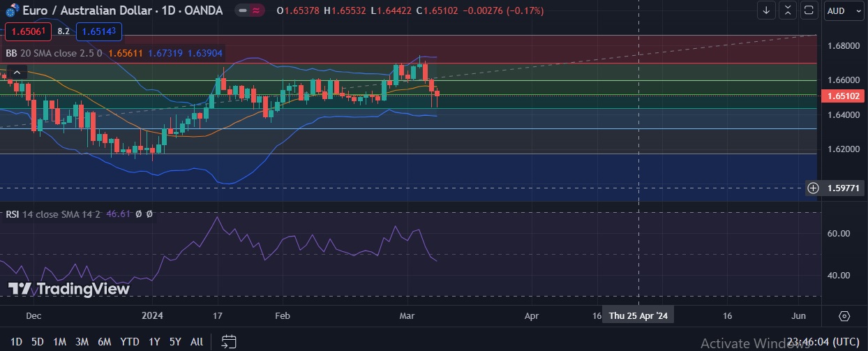Click the Feb label on time axis
Viewport: 868px width, 351px height.
(x=282, y=316)
